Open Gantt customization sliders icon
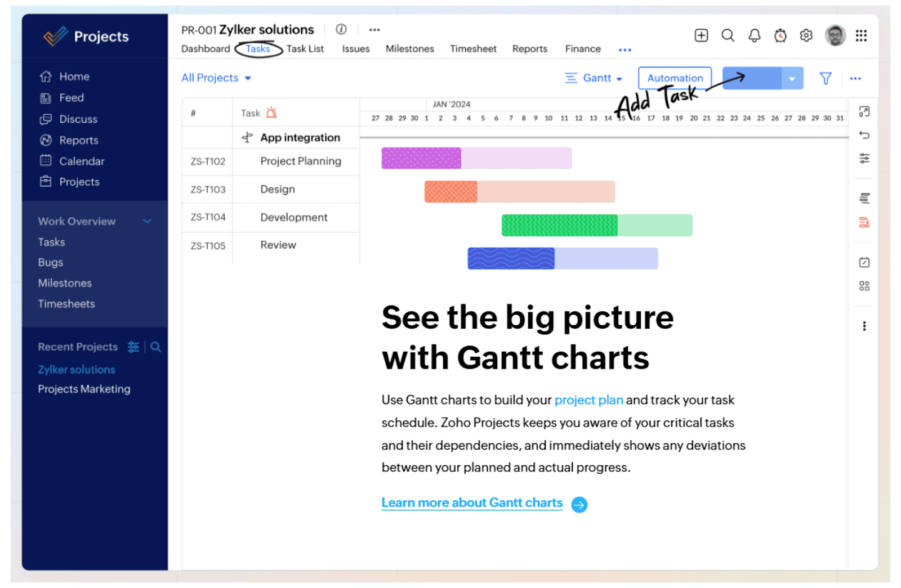The height and width of the screenshot is (588, 901). (x=864, y=158)
